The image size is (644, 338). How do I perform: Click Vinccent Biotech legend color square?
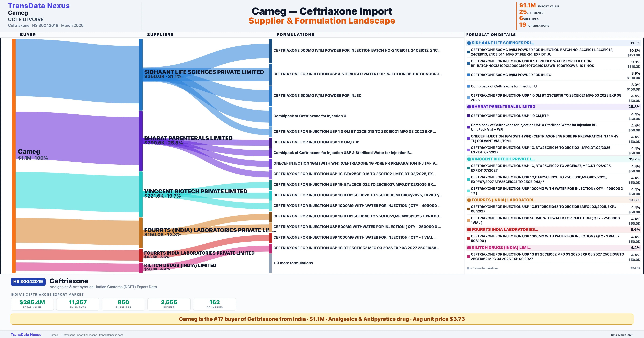tap(469, 159)
